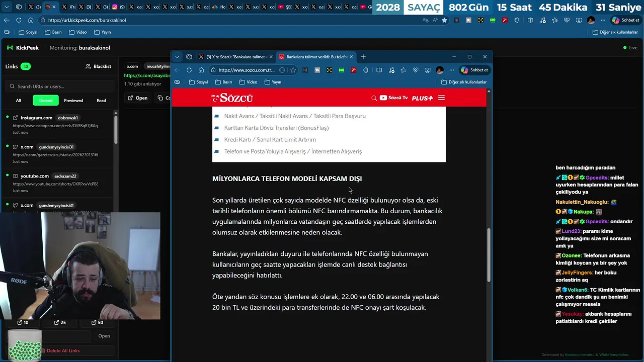The image size is (644, 362).
Task: Open the Basın bookmark folder in Sözcü window
Action: click(x=223, y=82)
